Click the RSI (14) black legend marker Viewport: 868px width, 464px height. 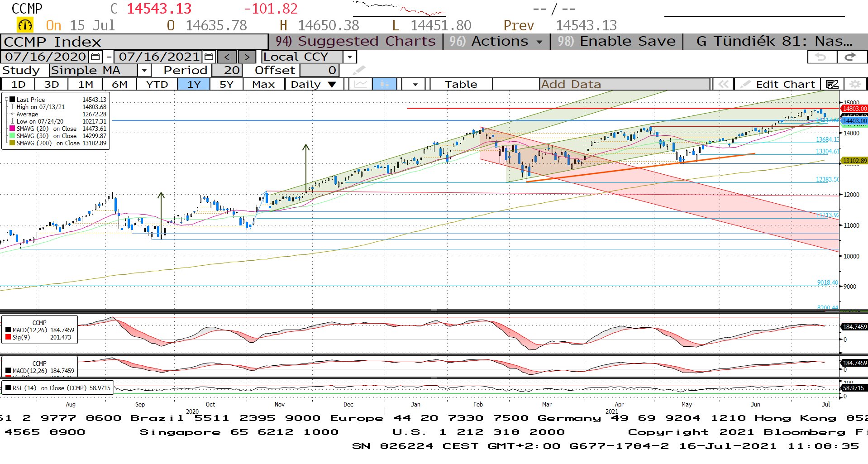tap(8, 388)
